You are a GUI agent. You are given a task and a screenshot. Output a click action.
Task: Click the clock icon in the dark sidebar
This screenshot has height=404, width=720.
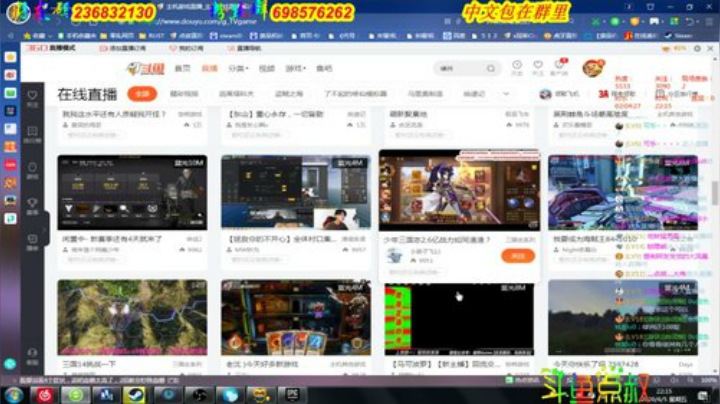coord(32,167)
